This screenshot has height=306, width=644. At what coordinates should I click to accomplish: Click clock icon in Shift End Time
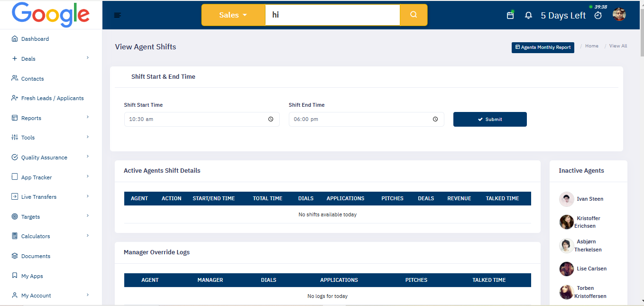(x=435, y=119)
